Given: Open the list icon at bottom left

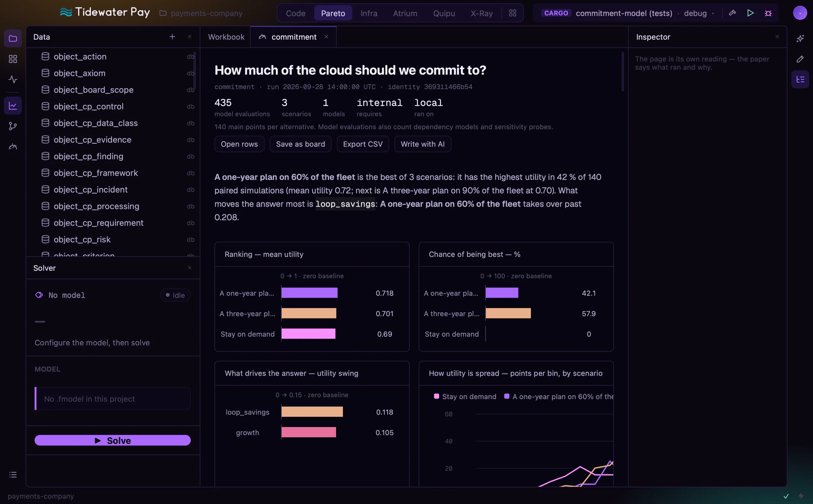Looking at the screenshot, I should (13, 474).
